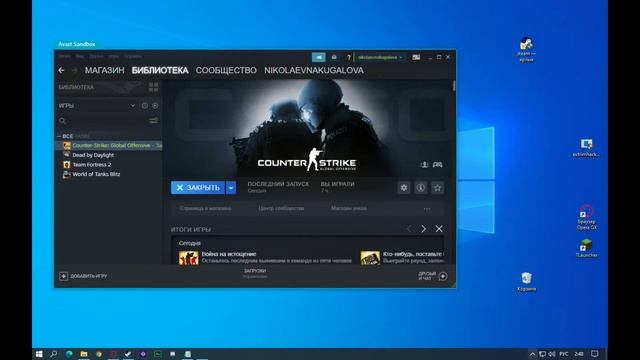
Task: Click the Steam forward navigation arrow
Action: pos(74,70)
